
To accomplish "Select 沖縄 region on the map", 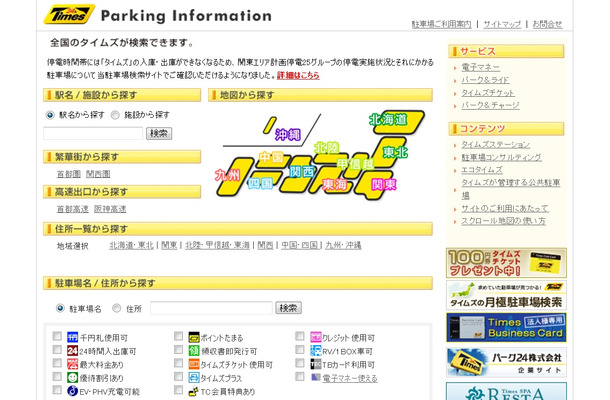I will coord(287,134).
